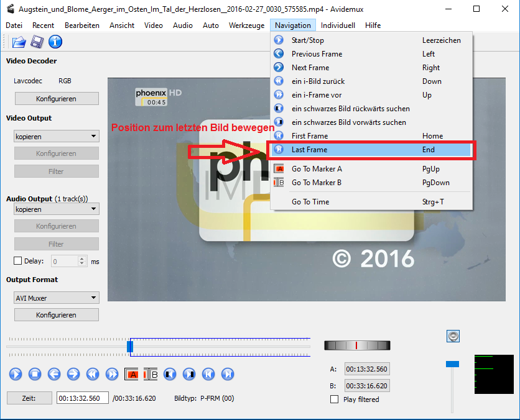
Task: Click the rewind to previous keyframe button
Action: [93, 374]
